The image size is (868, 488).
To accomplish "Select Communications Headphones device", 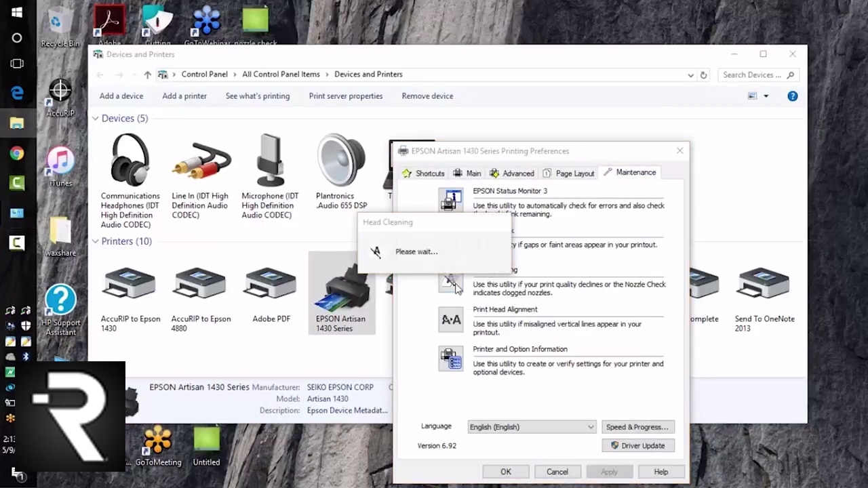I will tap(130, 180).
